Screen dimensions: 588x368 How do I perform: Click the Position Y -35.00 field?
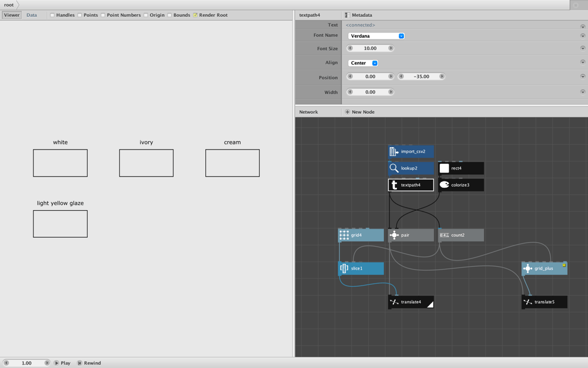click(422, 76)
